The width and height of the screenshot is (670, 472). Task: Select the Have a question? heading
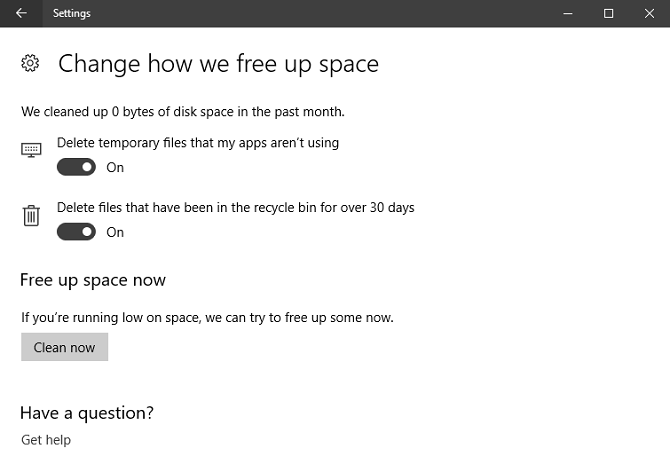[87, 412]
